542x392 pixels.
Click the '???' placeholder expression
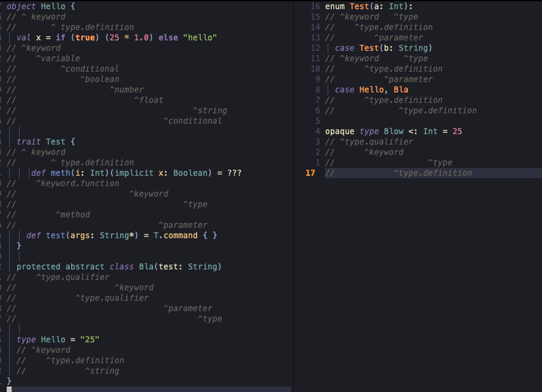coord(235,173)
